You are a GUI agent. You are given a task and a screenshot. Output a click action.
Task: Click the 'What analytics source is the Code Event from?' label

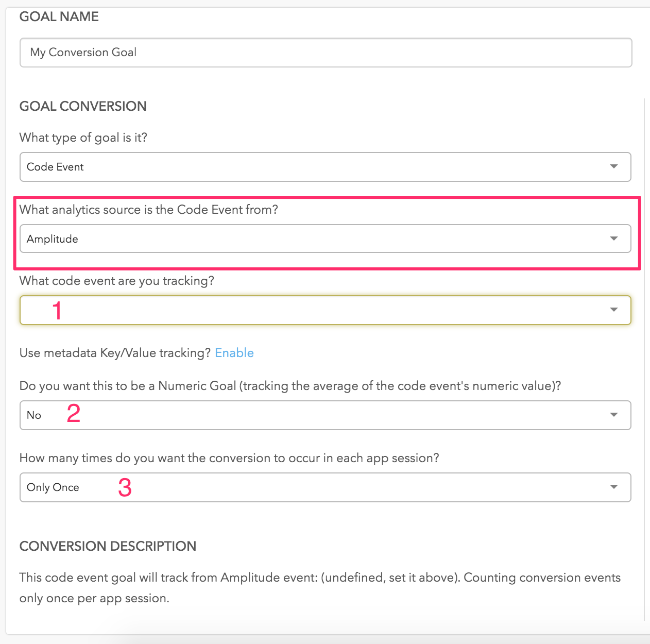[x=149, y=210]
